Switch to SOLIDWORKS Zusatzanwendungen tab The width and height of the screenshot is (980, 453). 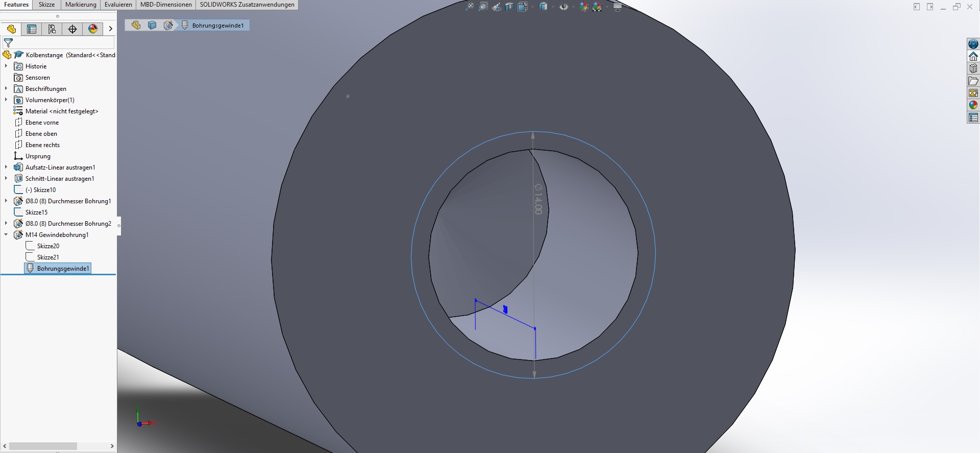coord(247,5)
